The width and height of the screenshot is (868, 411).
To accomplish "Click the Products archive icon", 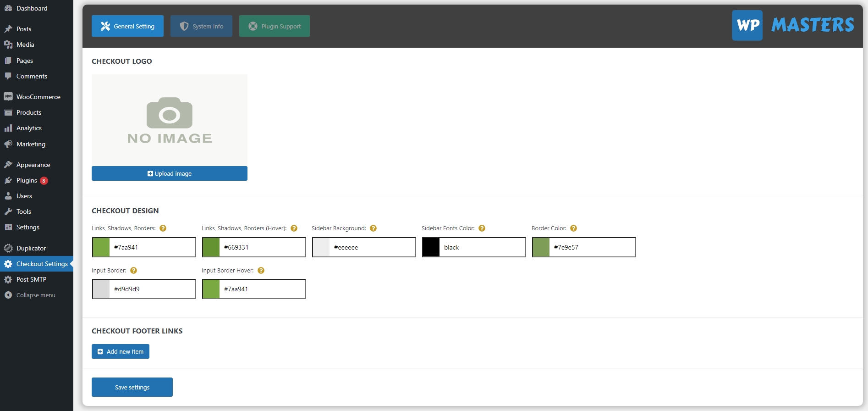I will coord(8,112).
